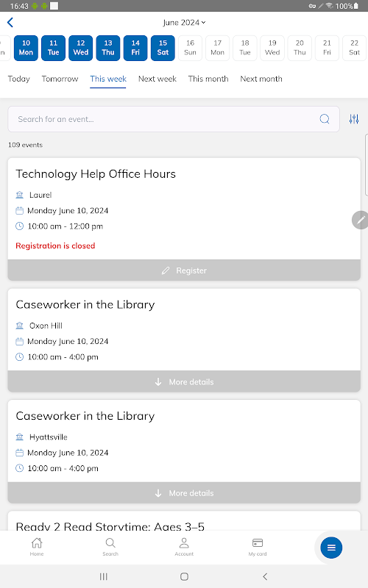
Task: Tap the battery indicator in status bar
Action: click(356, 6)
